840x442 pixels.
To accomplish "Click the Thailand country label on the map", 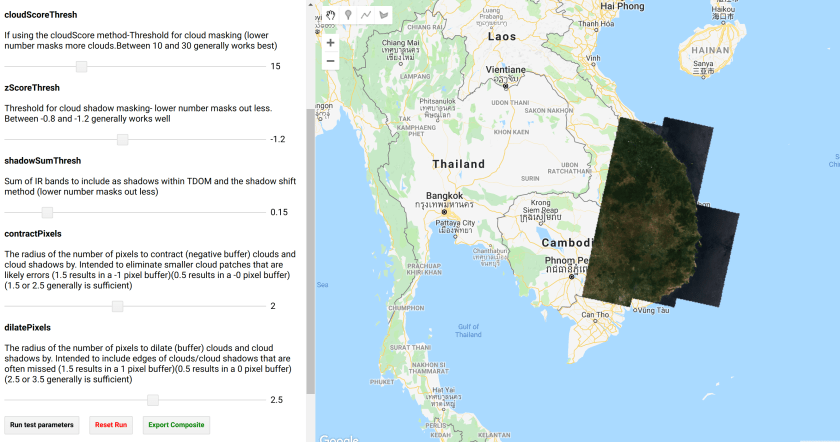I will (x=458, y=164).
